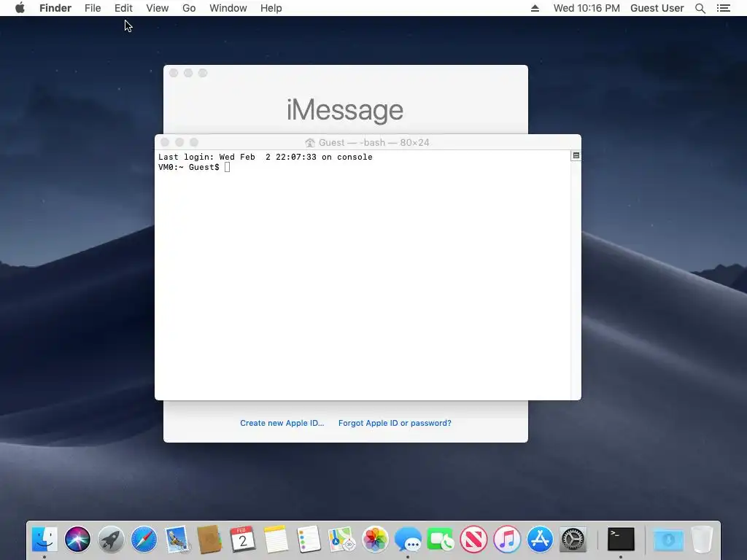Open News app icon in Dock
This screenshot has height=560, width=747.
(x=473, y=540)
